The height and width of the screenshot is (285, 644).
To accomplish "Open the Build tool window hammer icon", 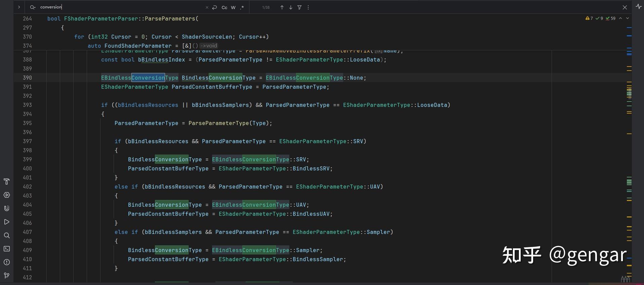I will click(6, 181).
